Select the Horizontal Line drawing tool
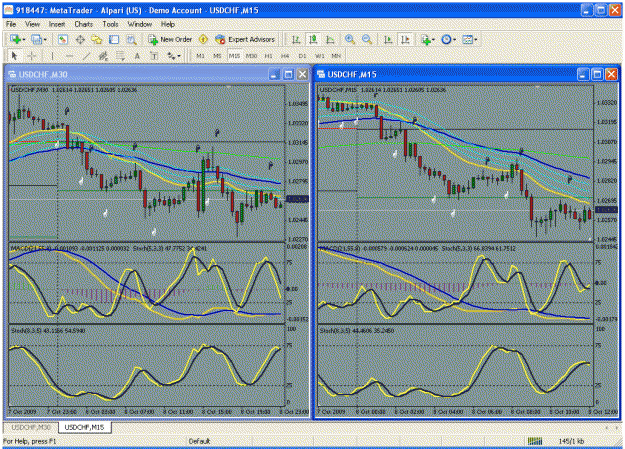 point(69,56)
